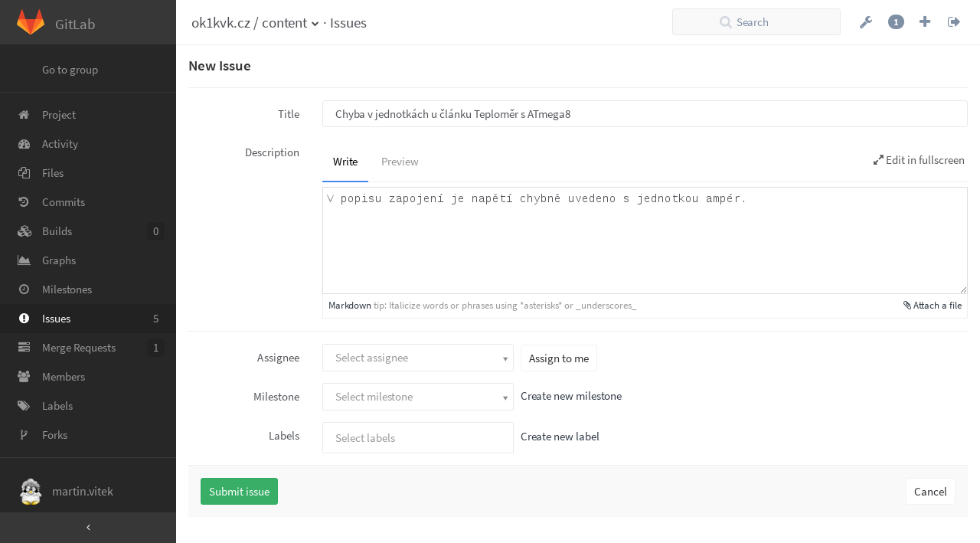The height and width of the screenshot is (543, 980).
Task: Open the todos count badge
Action: point(896,22)
